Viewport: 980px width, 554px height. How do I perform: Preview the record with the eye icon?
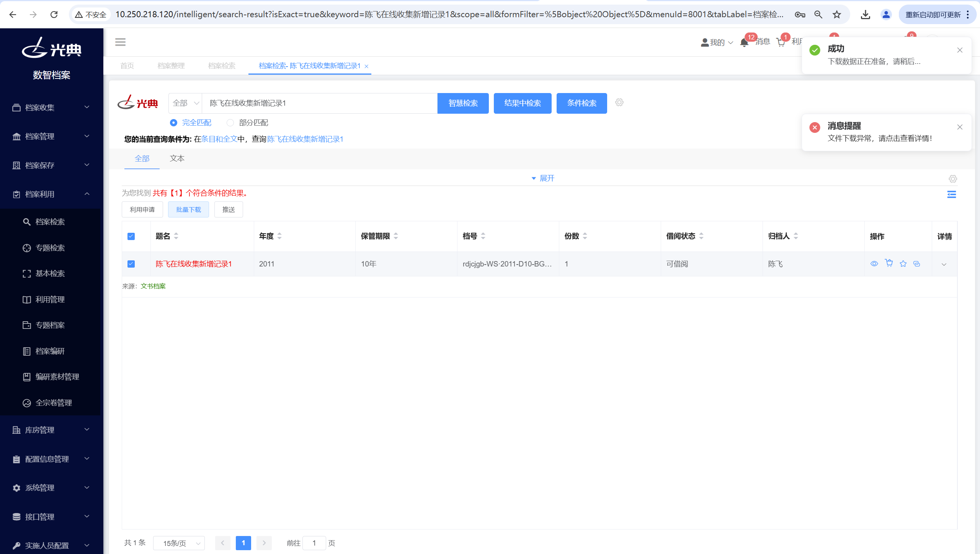[x=874, y=264]
